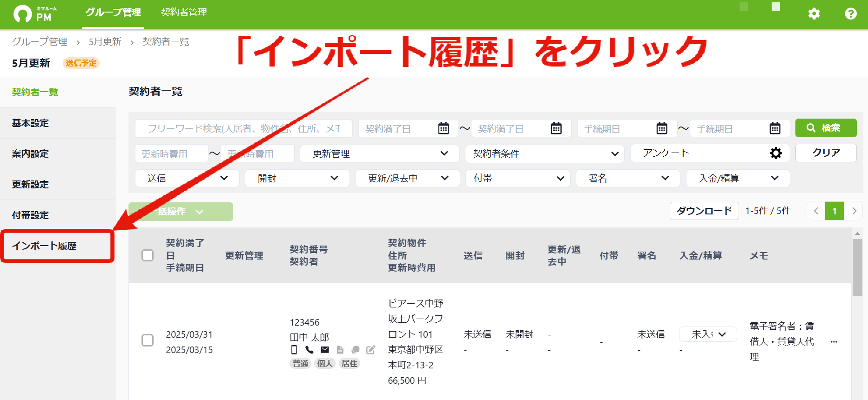Image resolution: width=868 pixels, height=400 pixels.
Task: Open the three-dot menu in memo column
Action: coord(834,342)
